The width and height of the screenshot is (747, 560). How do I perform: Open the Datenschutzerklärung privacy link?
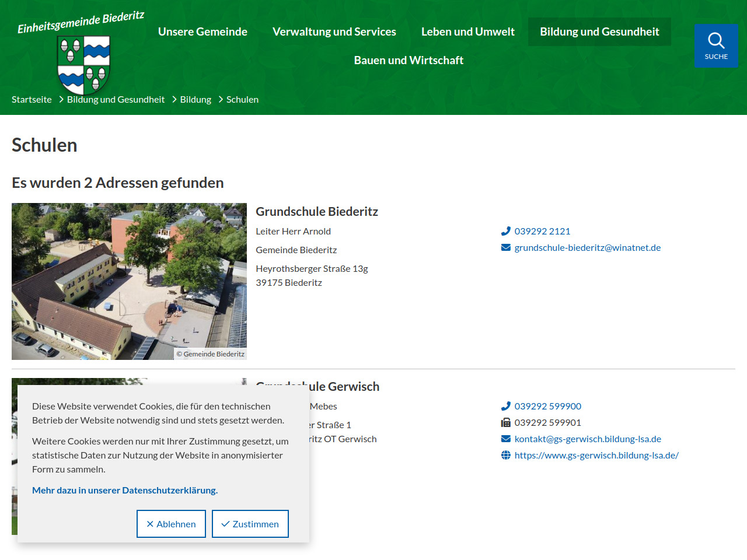(125, 490)
